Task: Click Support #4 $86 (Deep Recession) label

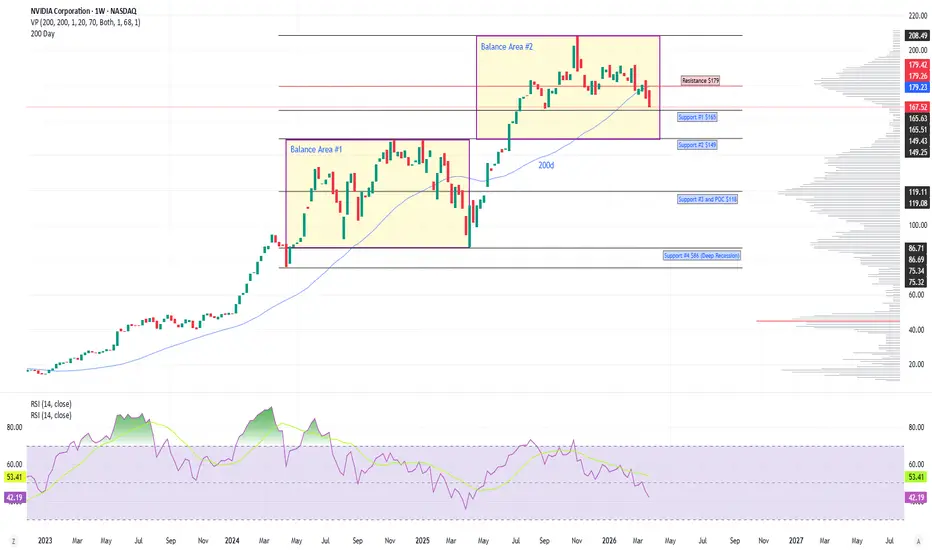Action: tap(702, 256)
